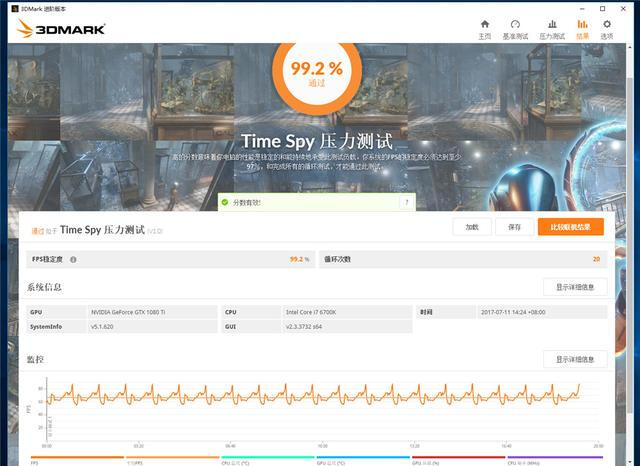Click the question mark in the 分数有效 banner
Viewport: 640px width, 466px height.
[407, 202]
